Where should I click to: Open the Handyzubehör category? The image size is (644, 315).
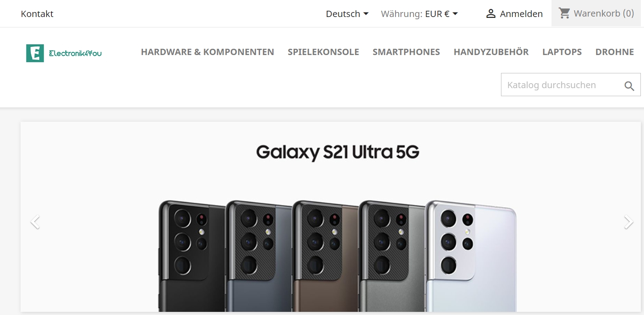pos(491,52)
